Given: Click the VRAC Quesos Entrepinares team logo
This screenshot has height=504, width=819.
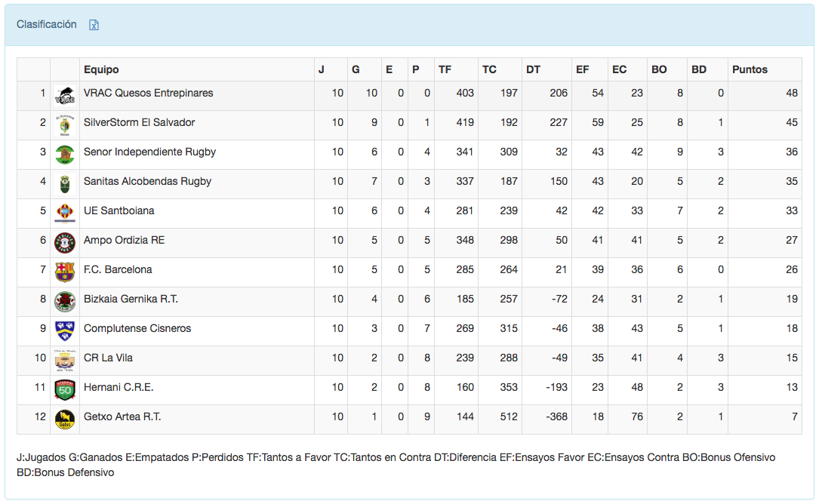Looking at the screenshot, I should 65,96.
